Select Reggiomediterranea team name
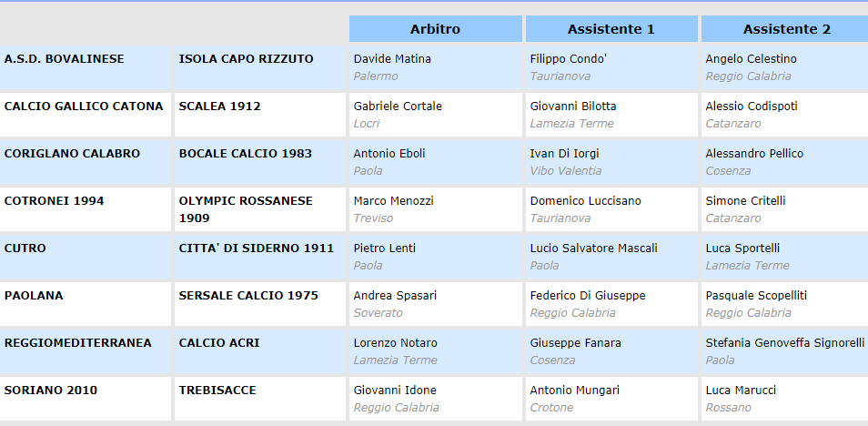The image size is (868, 426). pos(78,343)
